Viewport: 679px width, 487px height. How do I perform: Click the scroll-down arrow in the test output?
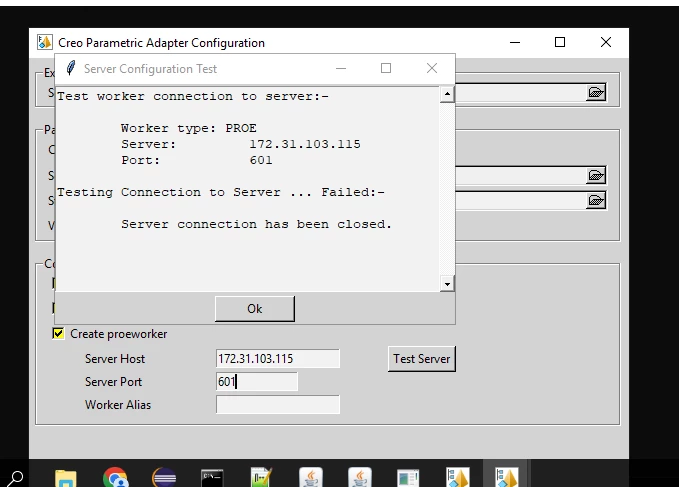[x=447, y=284]
